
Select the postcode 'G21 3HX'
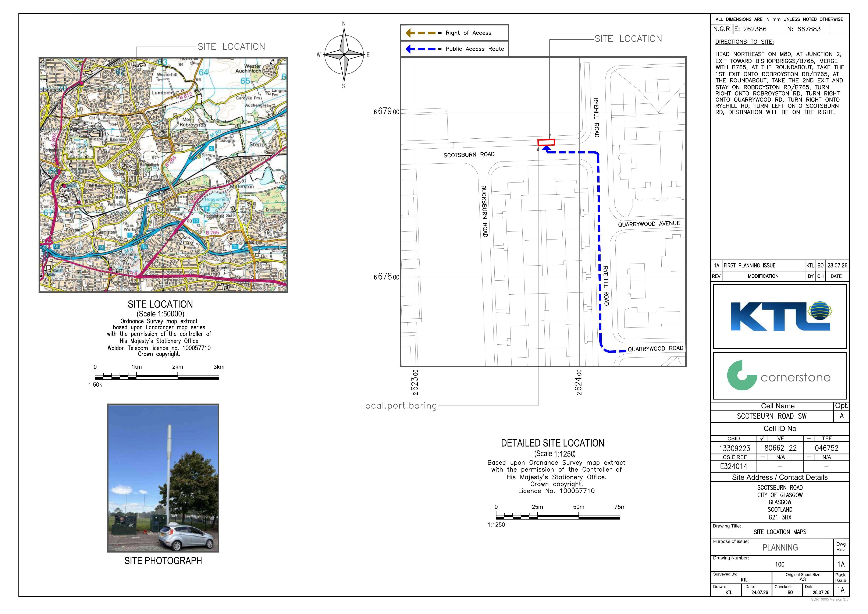[780, 517]
